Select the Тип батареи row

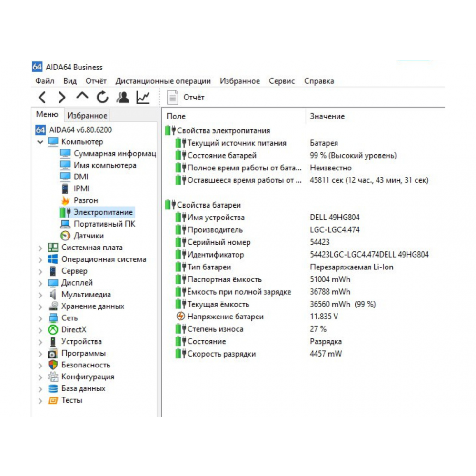coord(304,267)
